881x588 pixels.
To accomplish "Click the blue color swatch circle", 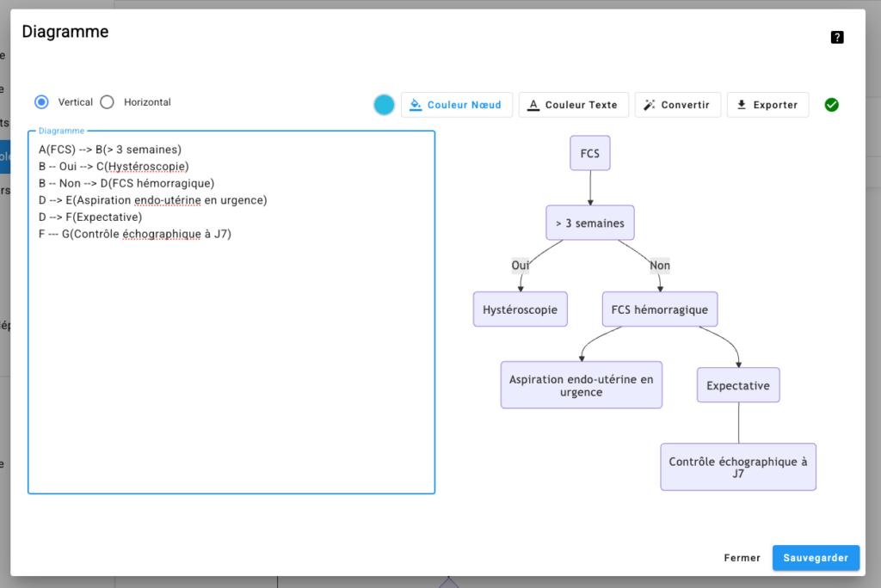I will click(384, 105).
